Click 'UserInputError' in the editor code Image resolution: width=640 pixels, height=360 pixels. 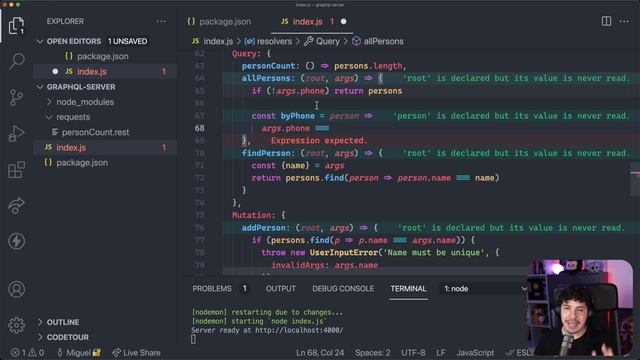(344, 253)
